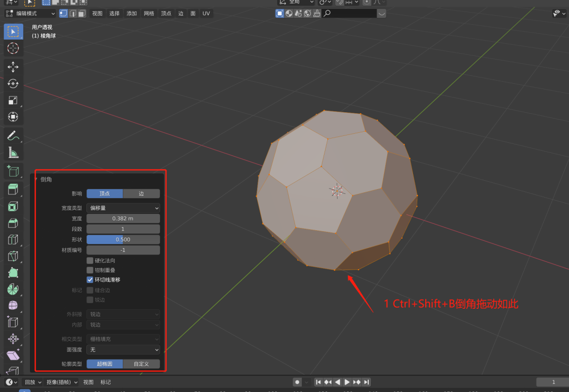Select the Inset Faces tool
Screen dimensions: 569x392
(13, 206)
